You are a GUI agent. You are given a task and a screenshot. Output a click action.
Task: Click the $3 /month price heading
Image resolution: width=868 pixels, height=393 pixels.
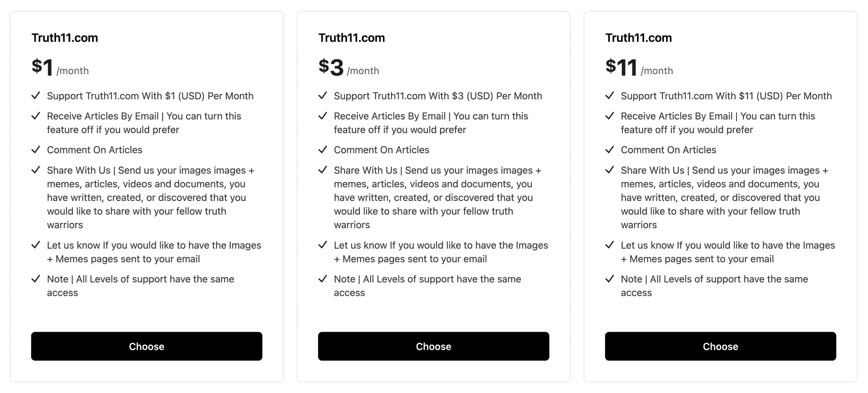tap(349, 68)
